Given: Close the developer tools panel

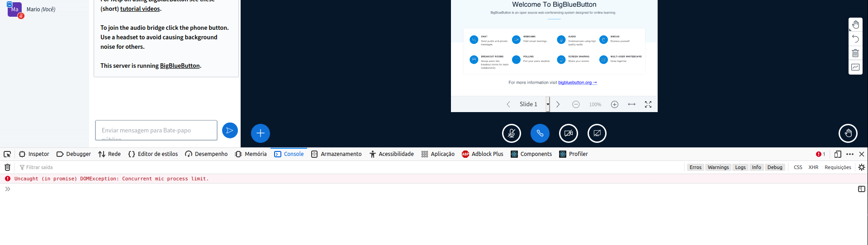Looking at the screenshot, I should (x=862, y=154).
